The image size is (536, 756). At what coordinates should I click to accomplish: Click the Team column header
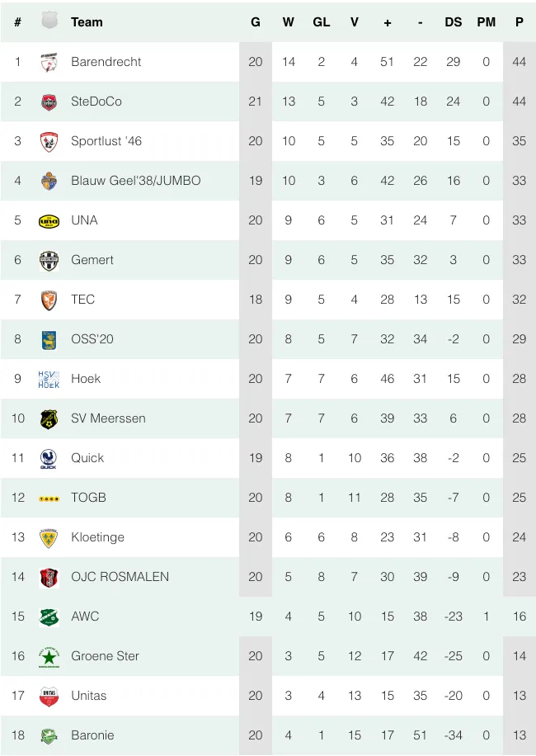point(87,22)
